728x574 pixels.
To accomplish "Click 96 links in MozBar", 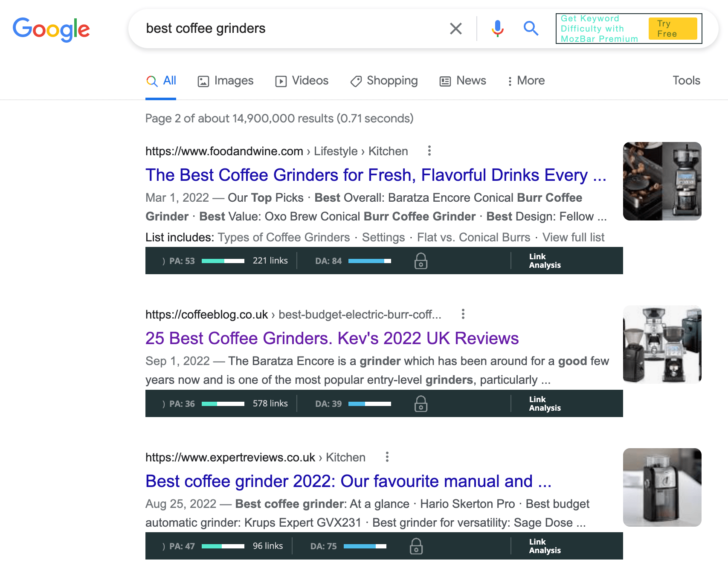I will (x=267, y=546).
